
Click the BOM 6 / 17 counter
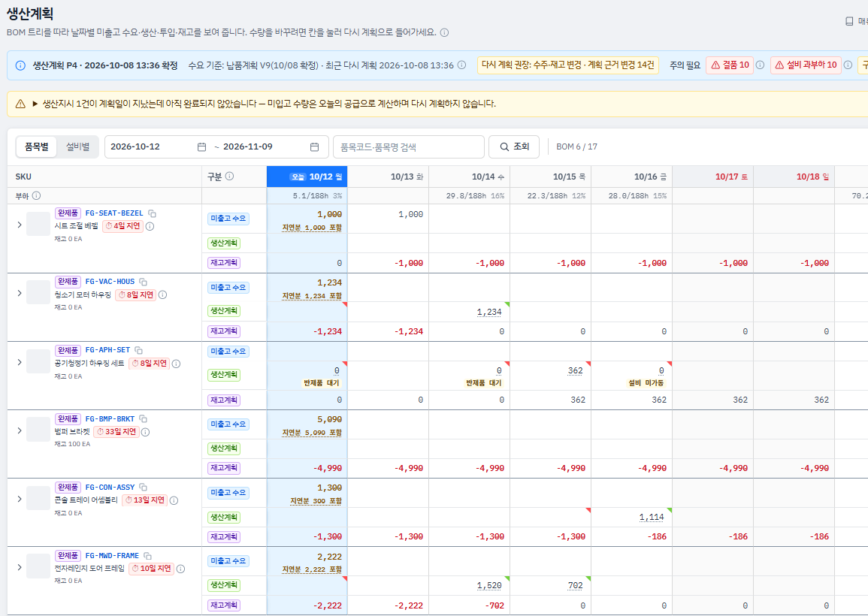(577, 146)
